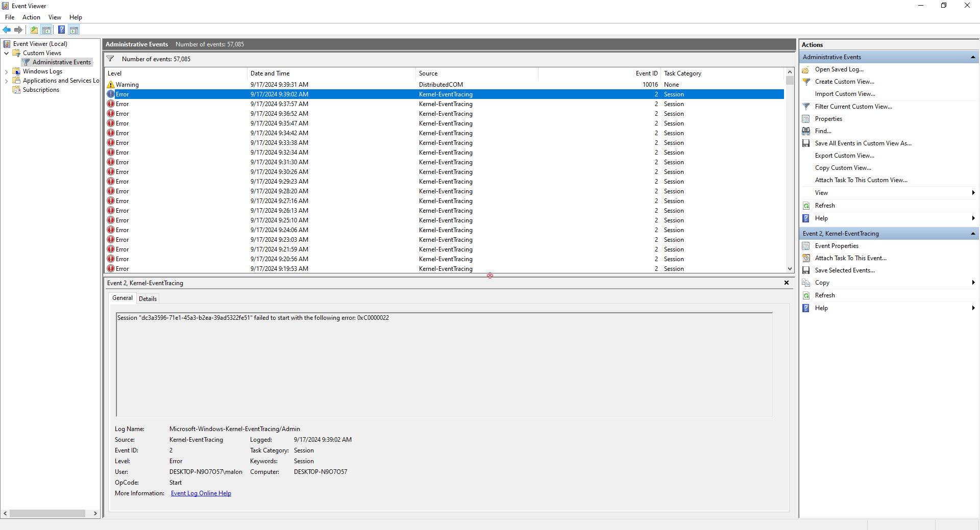
Task: Click the Properties icon under Administrative Events
Action: coord(806,119)
